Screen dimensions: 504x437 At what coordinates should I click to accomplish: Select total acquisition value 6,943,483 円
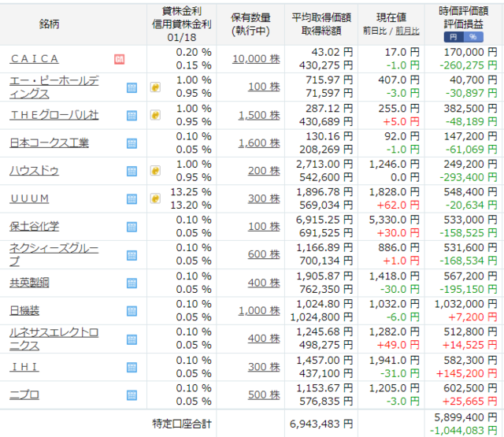[x=321, y=424]
